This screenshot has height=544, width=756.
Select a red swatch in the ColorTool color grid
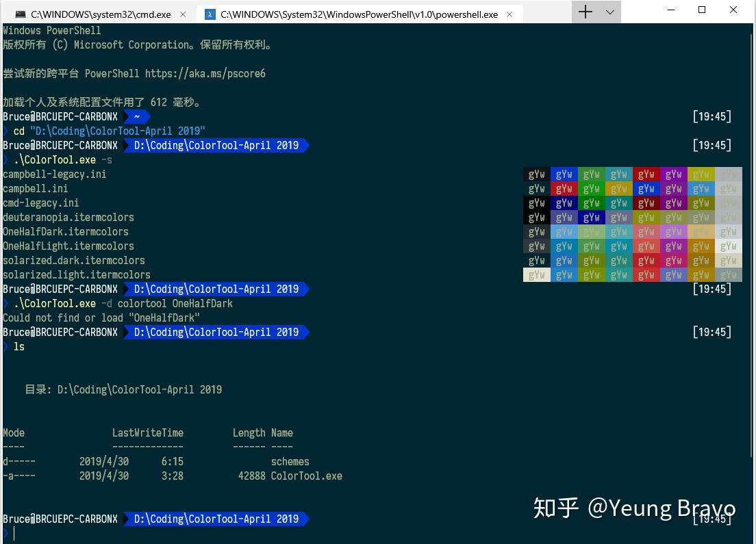point(645,174)
